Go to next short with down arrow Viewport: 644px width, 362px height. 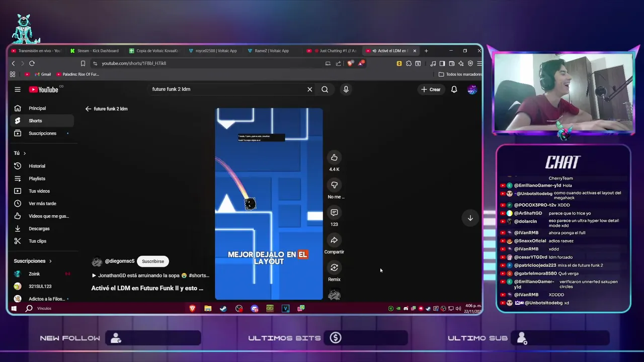pos(470,218)
